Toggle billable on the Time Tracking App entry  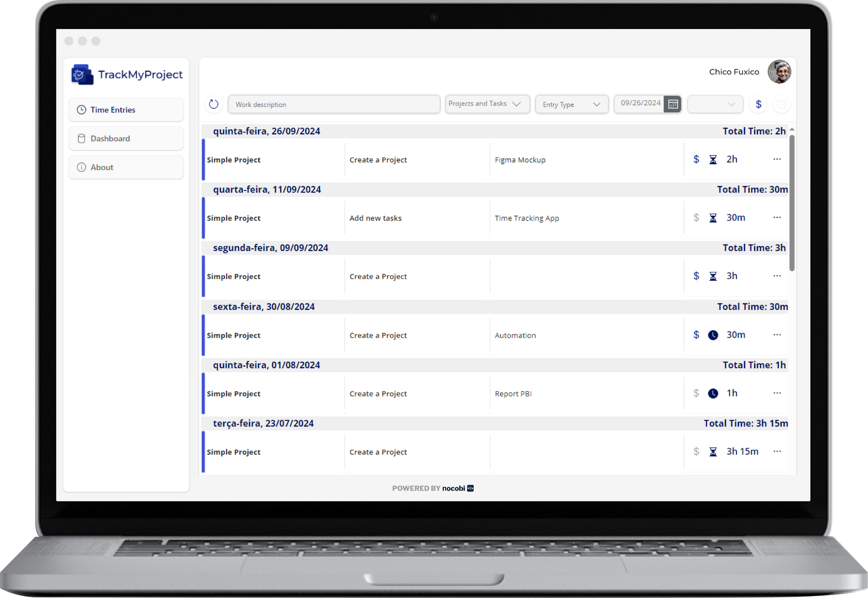point(696,218)
